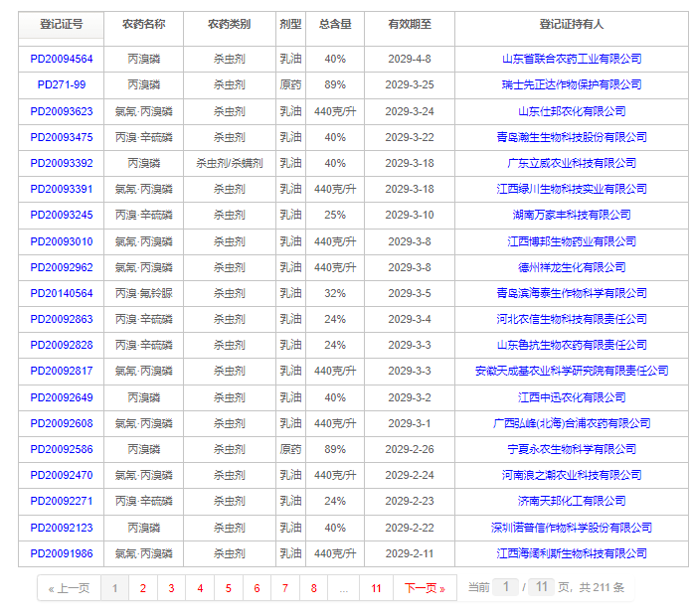Open holder 山东仕邦农化有限公司

[572, 111]
